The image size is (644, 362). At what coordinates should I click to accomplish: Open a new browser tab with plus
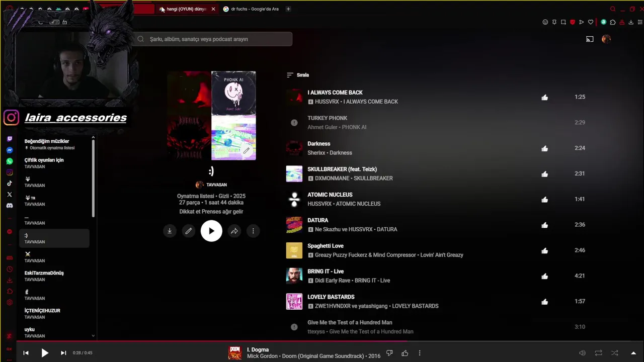pyautogui.click(x=288, y=9)
